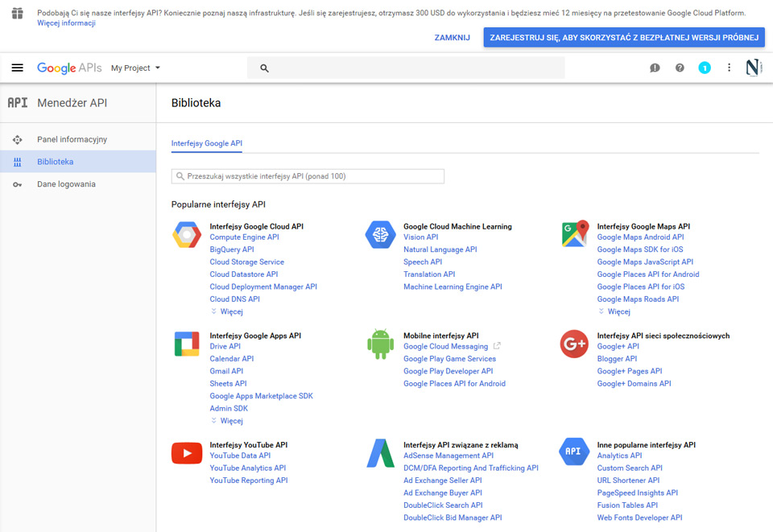This screenshot has width=773, height=532.
Task: Click the Panel informacyjny dashboard icon
Action: coord(17,140)
